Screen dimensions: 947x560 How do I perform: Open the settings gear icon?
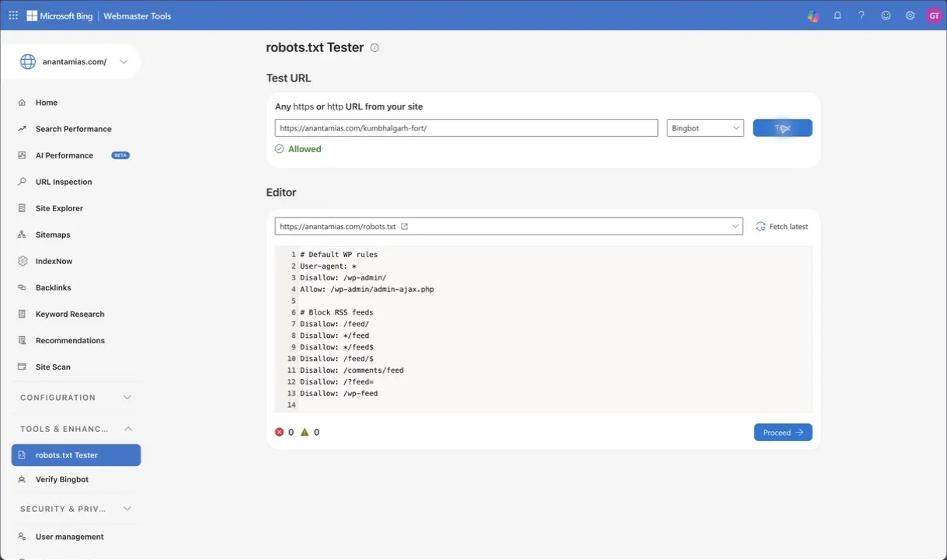910,16
